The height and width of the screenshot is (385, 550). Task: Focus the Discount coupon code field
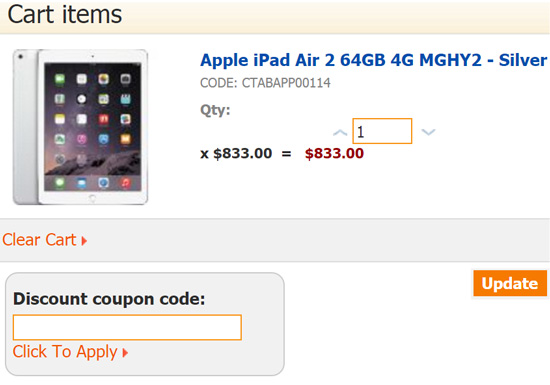[x=127, y=327]
